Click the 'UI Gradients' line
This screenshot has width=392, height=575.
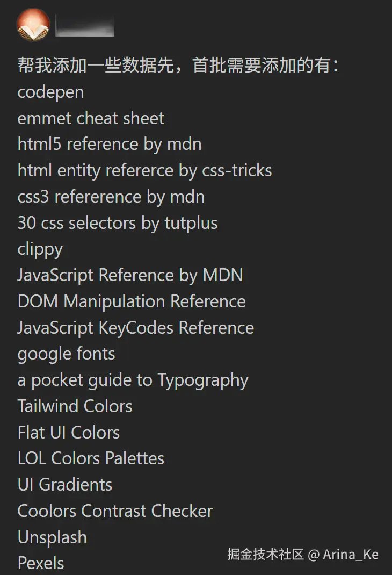65,485
